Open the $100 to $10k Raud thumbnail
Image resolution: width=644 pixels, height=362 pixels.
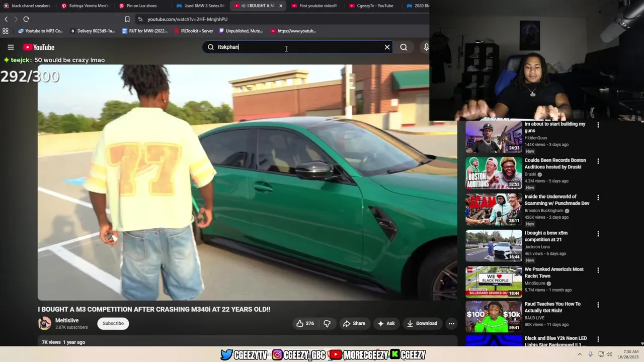coord(494,317)
